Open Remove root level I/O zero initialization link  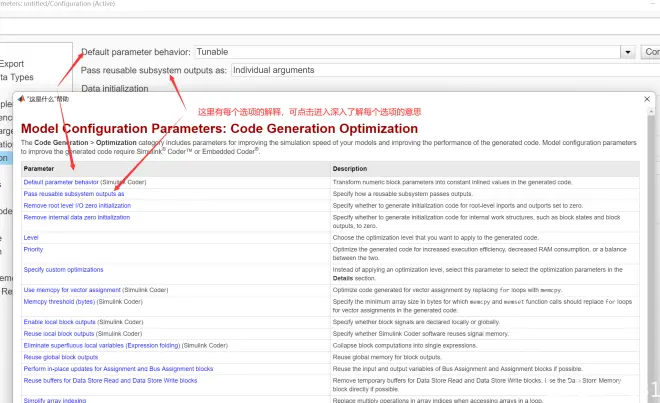[x=77, y=206]
